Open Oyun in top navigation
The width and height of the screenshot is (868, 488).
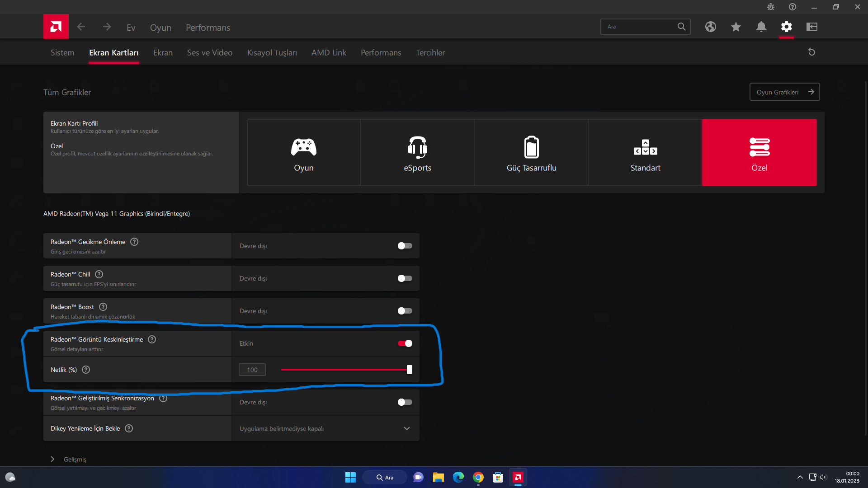pos(160,28)
